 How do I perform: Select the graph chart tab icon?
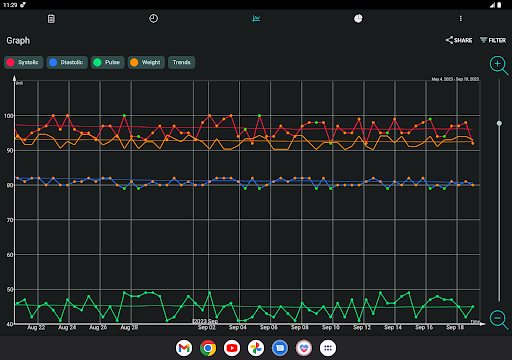pos(256,19)
